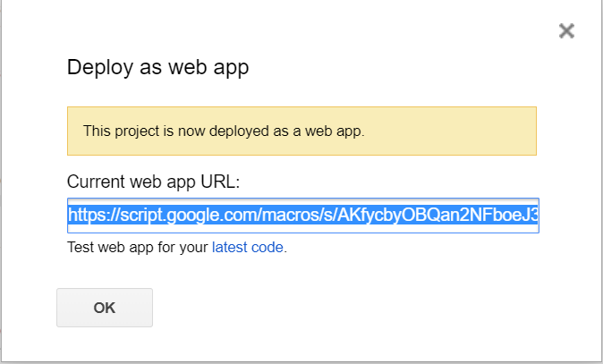603x364 pixels.
Task: Click the word 'URL:' above the text box
Action: click(222, 182)
